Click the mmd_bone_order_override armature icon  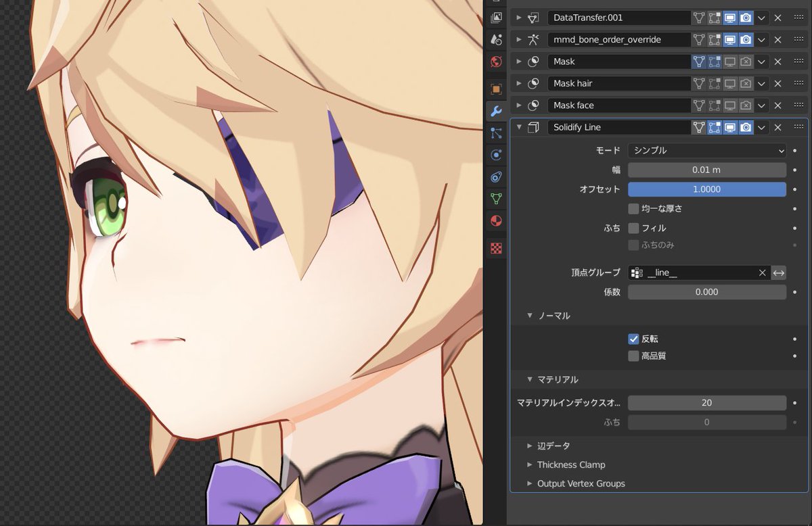[x=533, y=40]
